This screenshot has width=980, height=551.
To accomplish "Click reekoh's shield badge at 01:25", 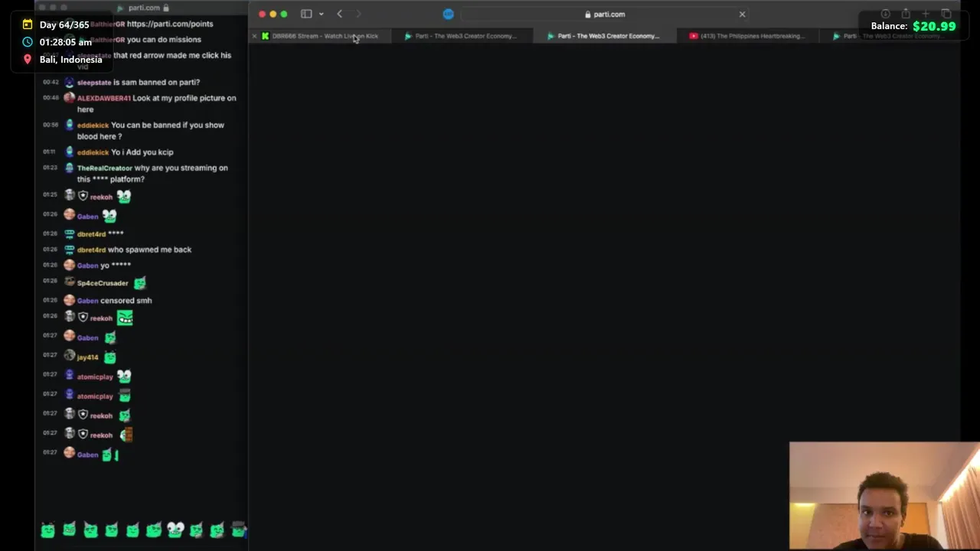I will (x=83, y=196).
